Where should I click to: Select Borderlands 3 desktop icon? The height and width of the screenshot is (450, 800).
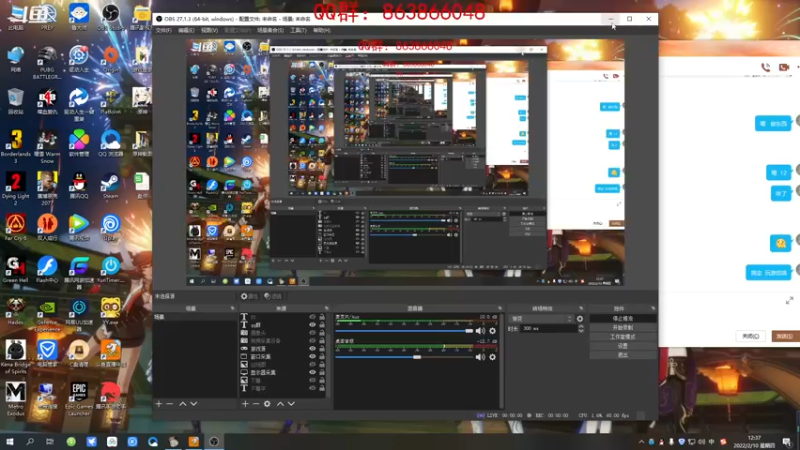(16, 146)
